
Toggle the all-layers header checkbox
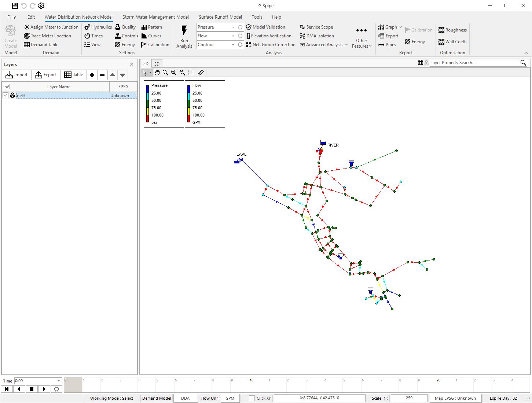7,86
